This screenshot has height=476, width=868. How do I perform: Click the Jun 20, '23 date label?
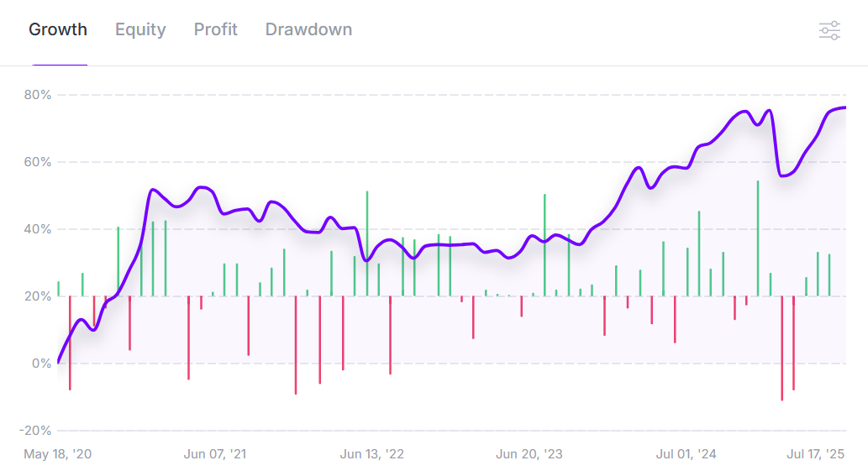pyautogui.click(x=529, y=454)
